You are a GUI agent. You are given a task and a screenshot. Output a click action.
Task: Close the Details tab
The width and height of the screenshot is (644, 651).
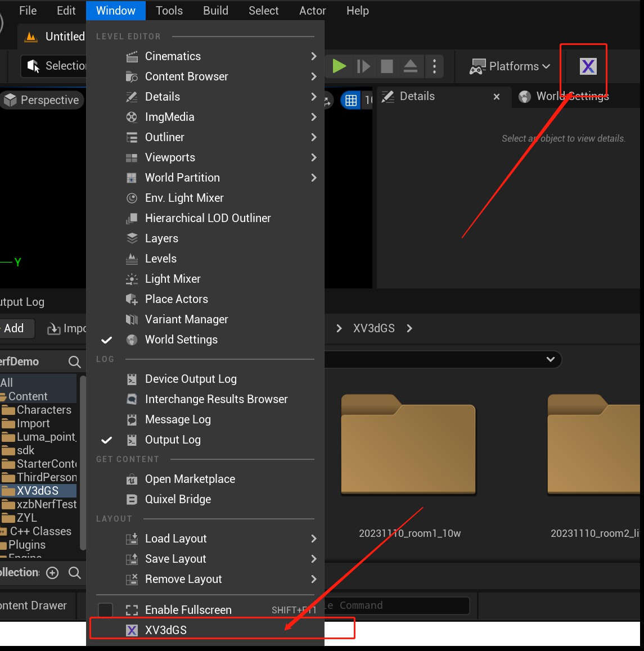point(497,97)
